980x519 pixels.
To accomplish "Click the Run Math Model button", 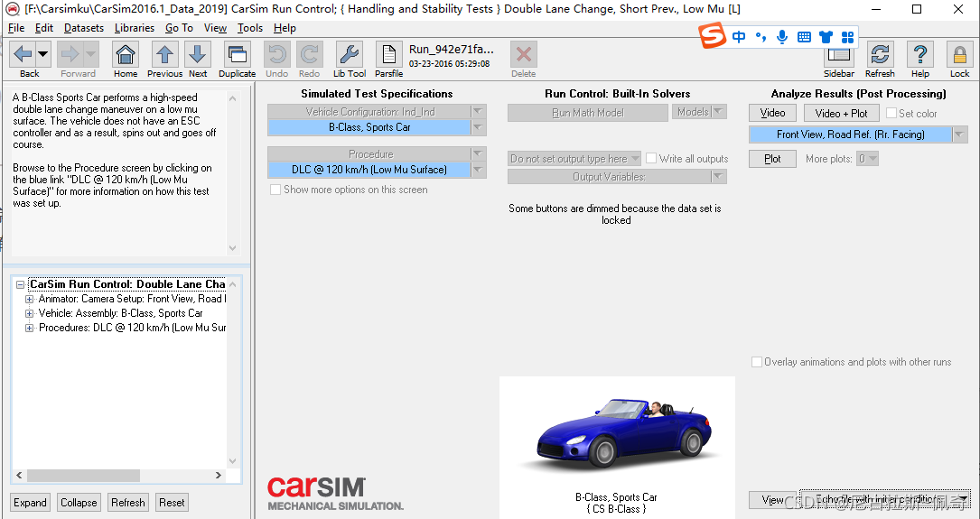I will [588, 113].
